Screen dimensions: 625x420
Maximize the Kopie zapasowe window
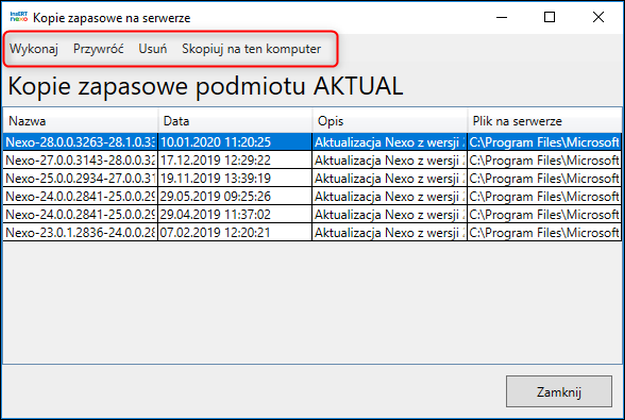coord(550,17)
